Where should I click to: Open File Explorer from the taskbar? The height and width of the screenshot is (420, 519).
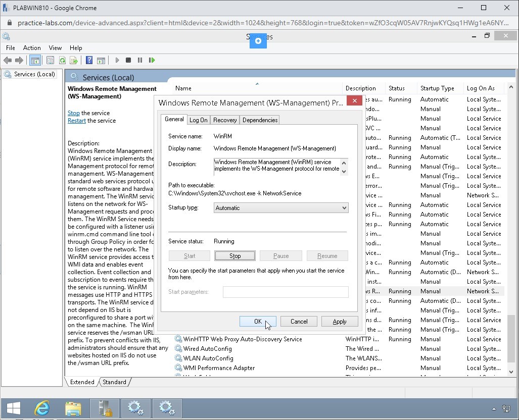click(x=73, y=409)
